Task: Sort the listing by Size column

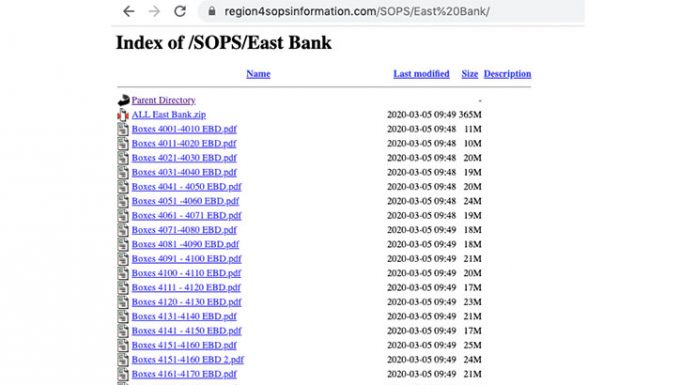Action: tap(470, 74)
